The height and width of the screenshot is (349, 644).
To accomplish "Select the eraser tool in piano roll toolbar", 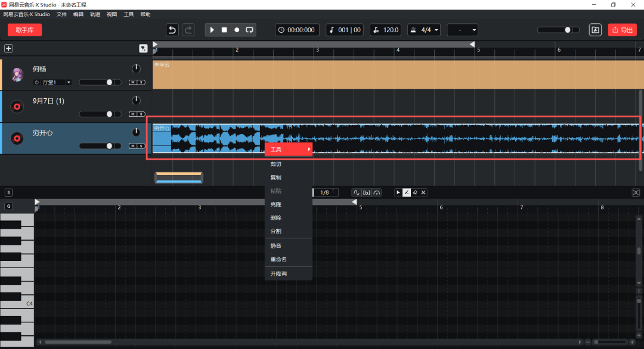I will (415, 192).
